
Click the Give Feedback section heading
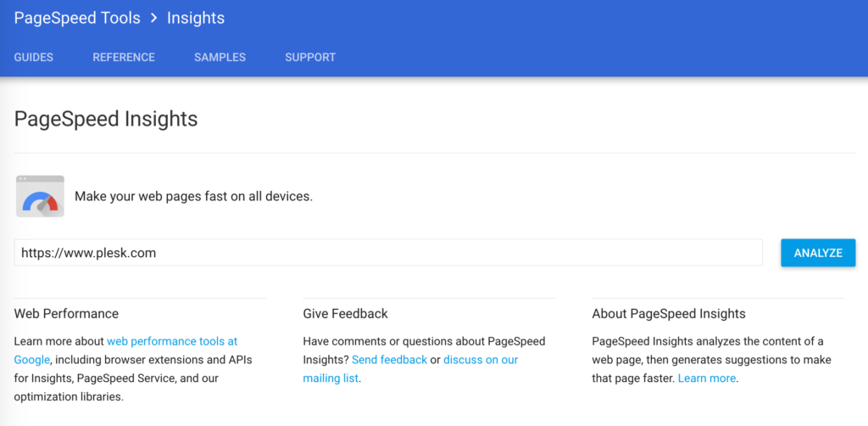tap(346, 313)
